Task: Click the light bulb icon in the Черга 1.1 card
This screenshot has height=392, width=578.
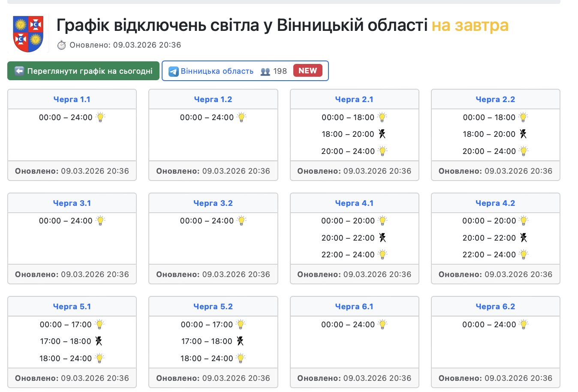Action: (x=100, y=117)
